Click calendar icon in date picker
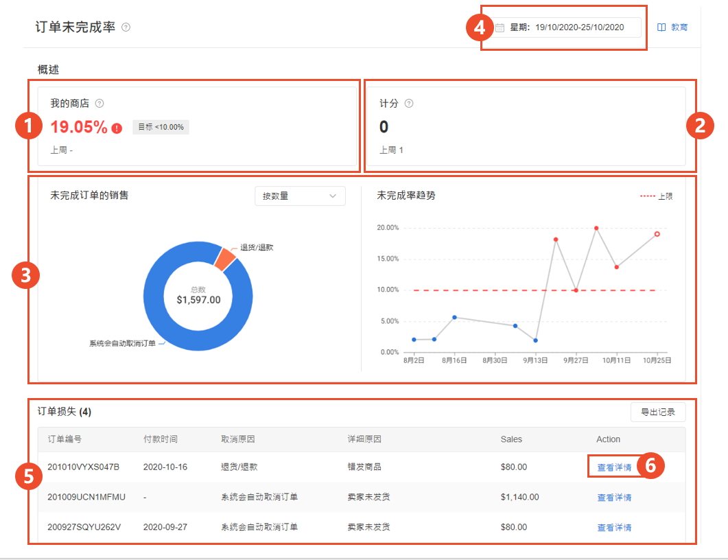This screenshot has width=728, height=560. point(500,27)
